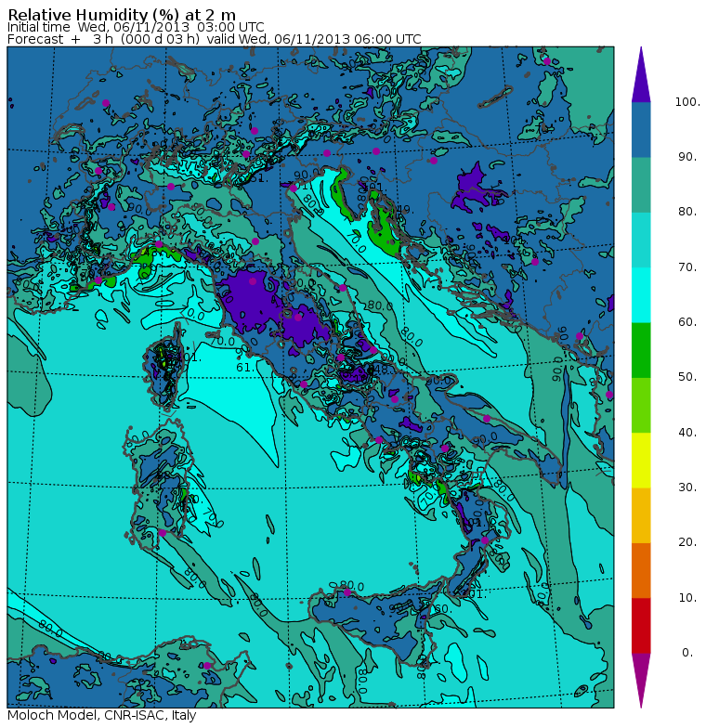Click the "80." legend label
This screenshot has height=728, width=706.
pyautogui.click(x=687, y=212)
